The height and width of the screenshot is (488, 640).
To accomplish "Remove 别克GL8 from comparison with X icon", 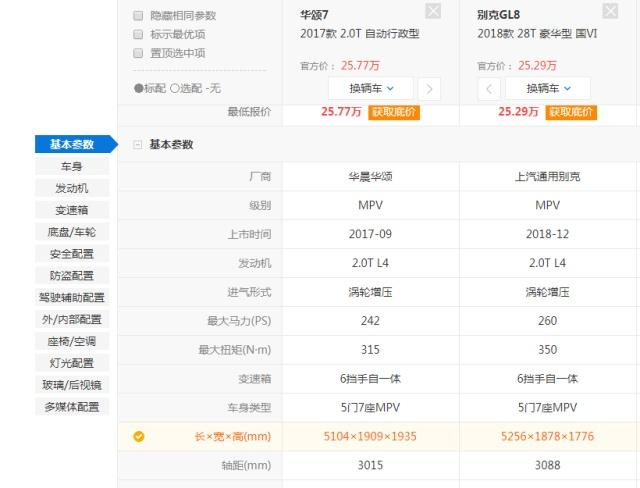I will tap(610, 11).
